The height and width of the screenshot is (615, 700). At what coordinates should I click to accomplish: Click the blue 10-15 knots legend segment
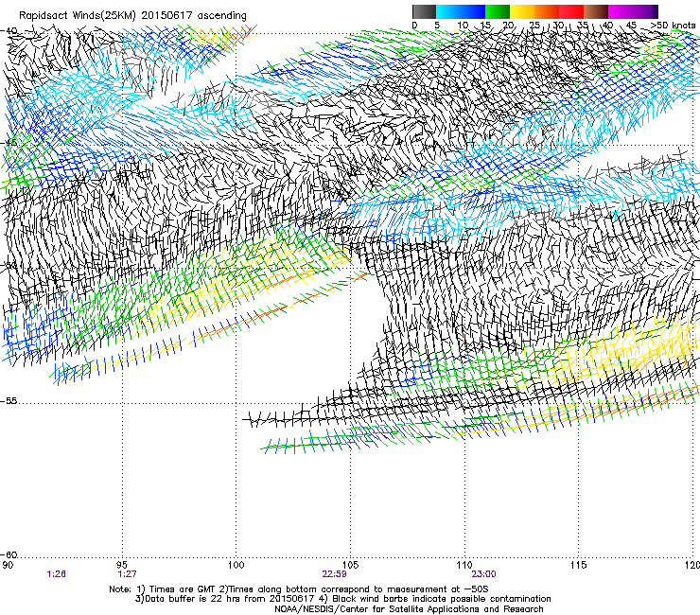[x=473, y=11]
